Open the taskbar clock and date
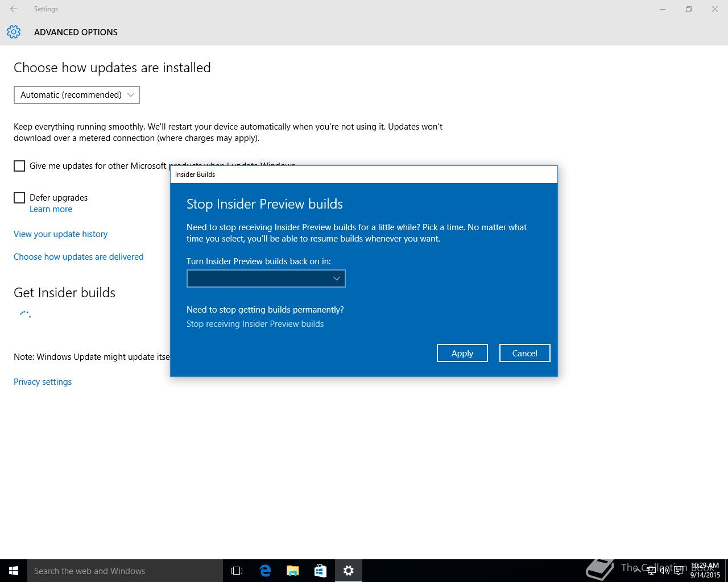This screenshot has width=728, height=582. click(x=705, y=571)
